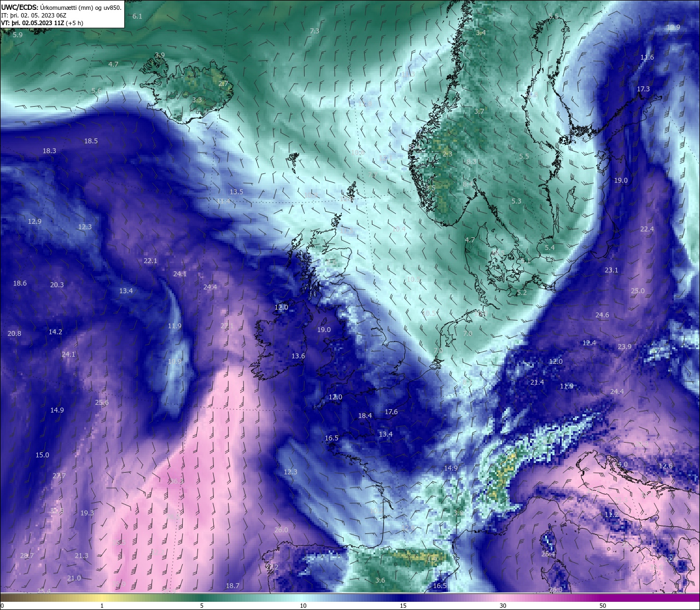Click the 18.7 value at bottom edge
The width and height of the screenshot is (700, 610).
pos(232,585)
